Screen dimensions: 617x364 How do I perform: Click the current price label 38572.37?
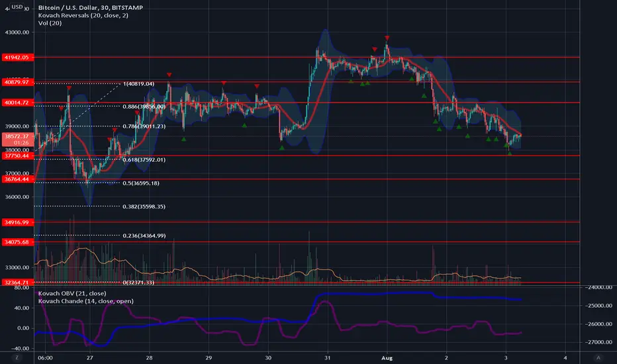click(x=18, y=139)
